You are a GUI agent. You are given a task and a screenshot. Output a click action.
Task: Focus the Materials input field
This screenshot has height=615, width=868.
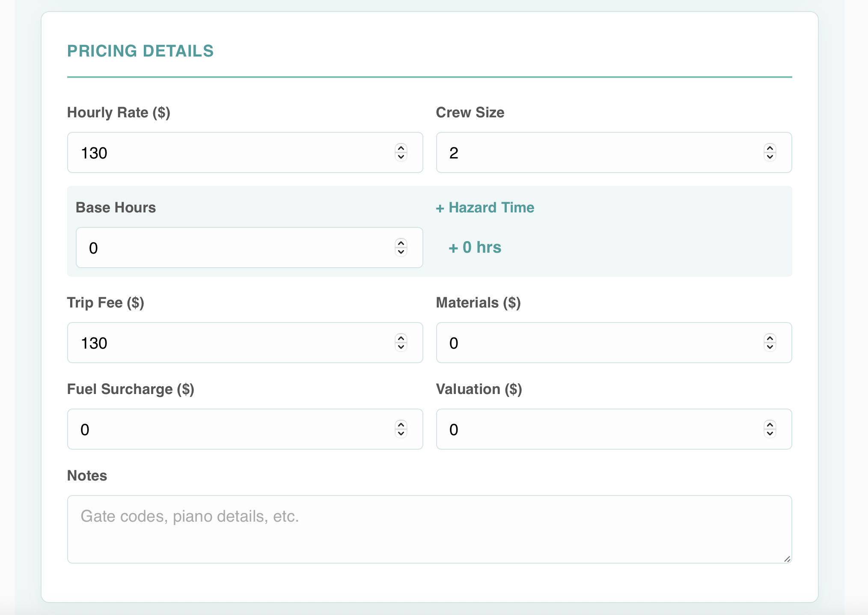pyautogui.click(x=599, y=343)
